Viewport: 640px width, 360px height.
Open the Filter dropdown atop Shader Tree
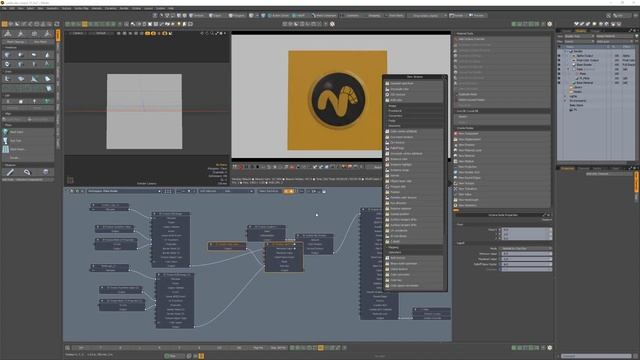[579, 41]
